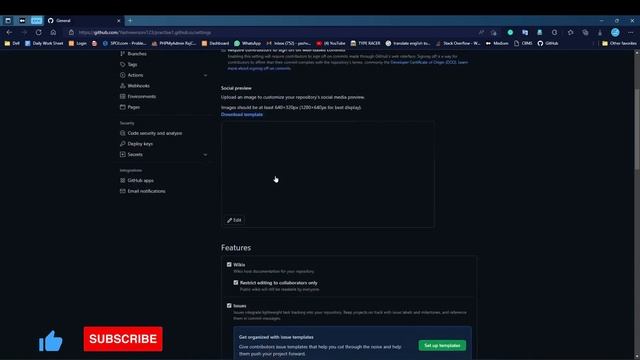
Task: Click the blue thumbs-up like icon
Action: [x=51, y=341]
